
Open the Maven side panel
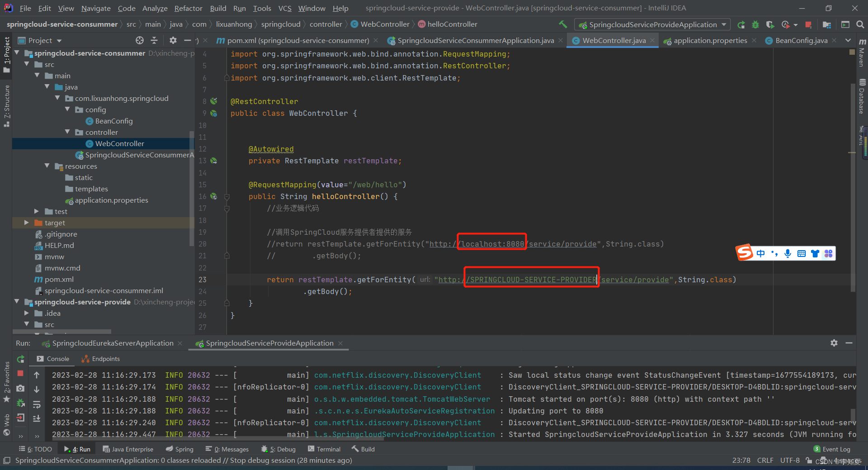[x=862, y=53]
